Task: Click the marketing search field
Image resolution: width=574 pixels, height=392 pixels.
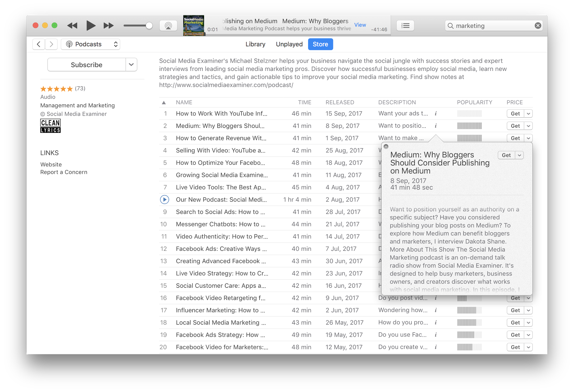Action: pyautogui.click(x=494, y=26)
